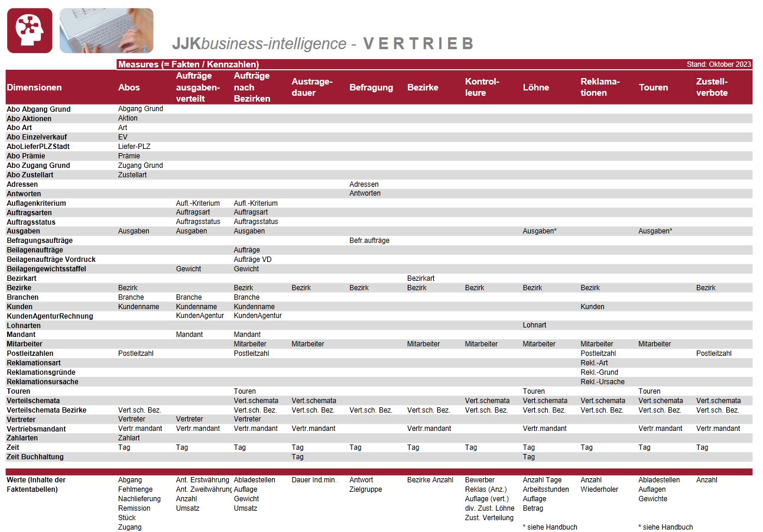Screen dimensions: 763x532
Task: Click the 'Zahlart' cell
Action: pyautogui.click(x=129, y=438)
